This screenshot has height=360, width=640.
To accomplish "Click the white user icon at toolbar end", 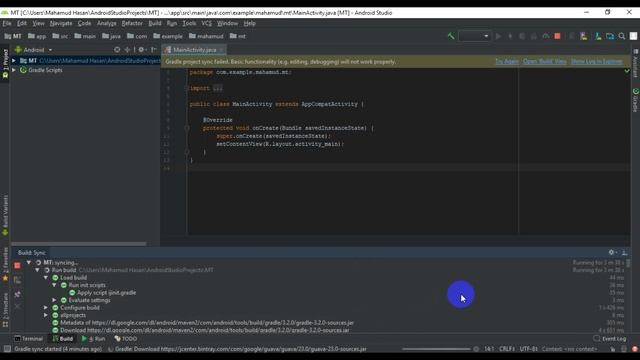I will tap(633, 36).
